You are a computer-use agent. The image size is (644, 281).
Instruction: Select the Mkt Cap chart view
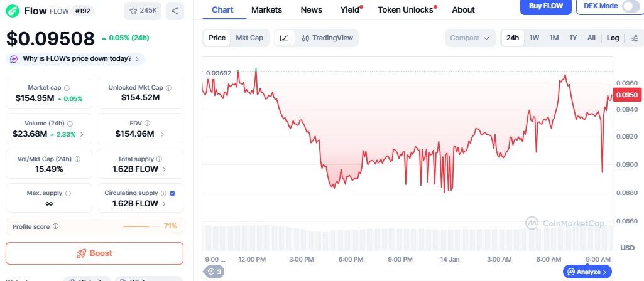point(249,38)
